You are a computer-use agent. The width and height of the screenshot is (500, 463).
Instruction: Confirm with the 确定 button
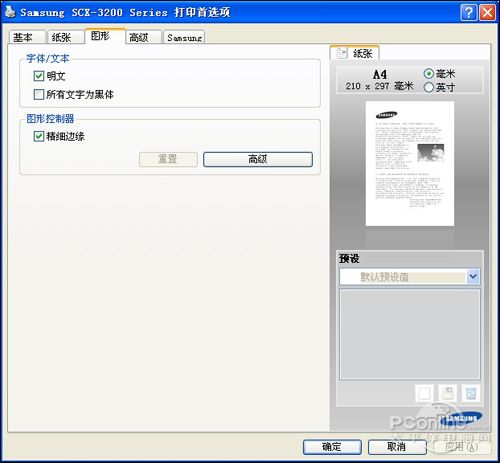point(332,447)
